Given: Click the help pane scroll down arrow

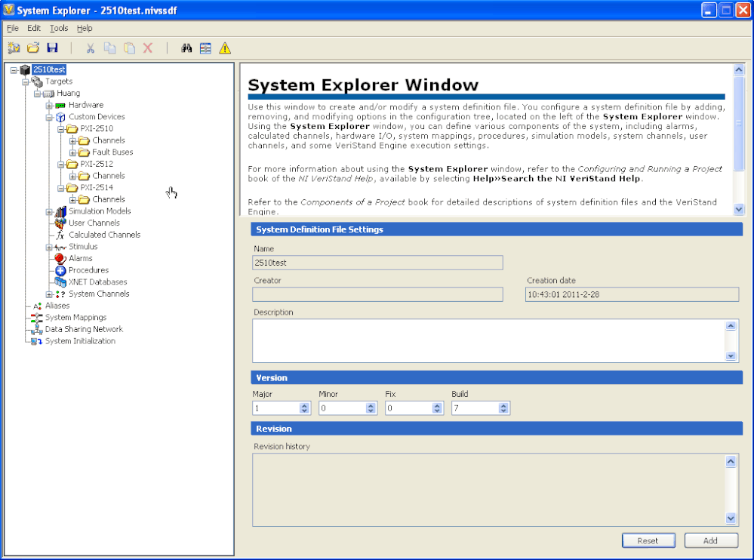Looking at the screenshot, I should 739,209.
